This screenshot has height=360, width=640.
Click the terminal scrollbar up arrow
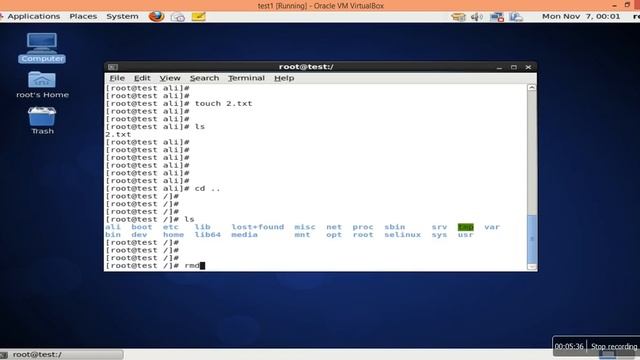531,87
